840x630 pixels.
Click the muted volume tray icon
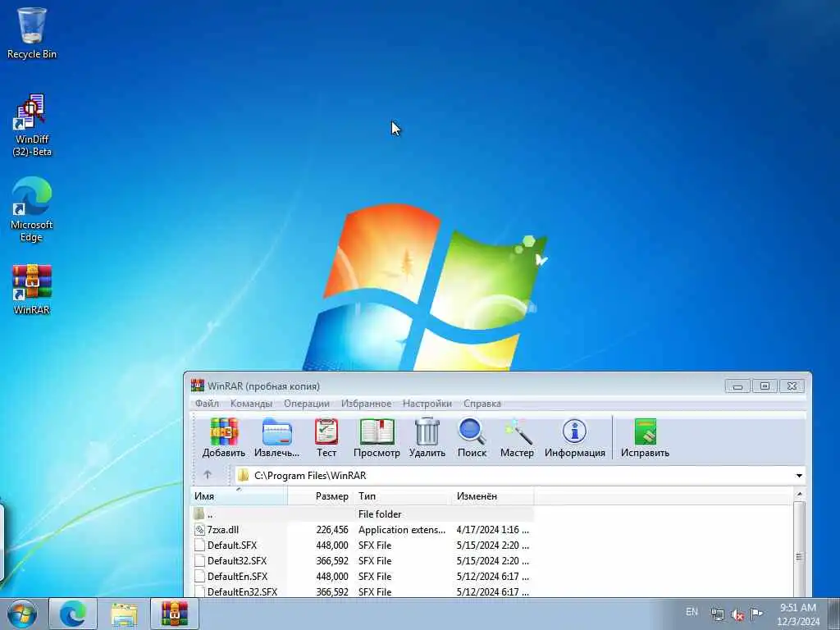737,615
